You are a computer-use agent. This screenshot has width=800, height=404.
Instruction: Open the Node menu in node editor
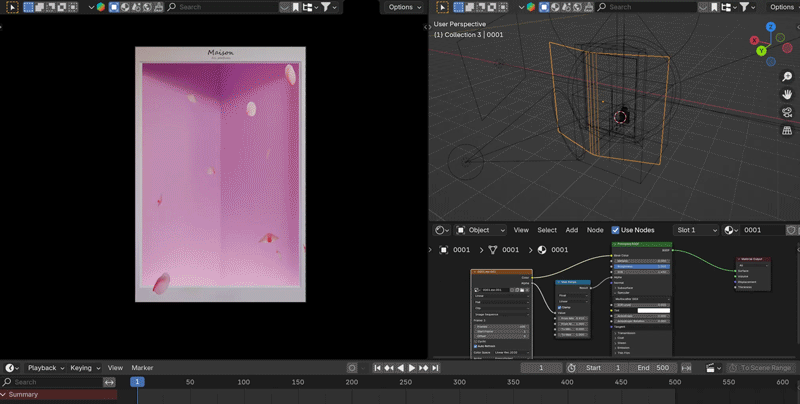[x=595, y=230]
